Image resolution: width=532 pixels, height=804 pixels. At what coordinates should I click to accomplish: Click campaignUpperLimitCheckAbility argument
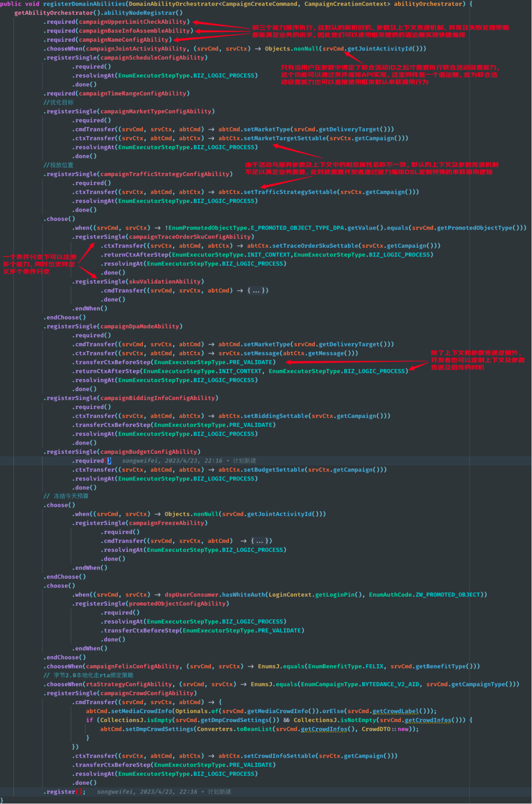tap(132, 22)
